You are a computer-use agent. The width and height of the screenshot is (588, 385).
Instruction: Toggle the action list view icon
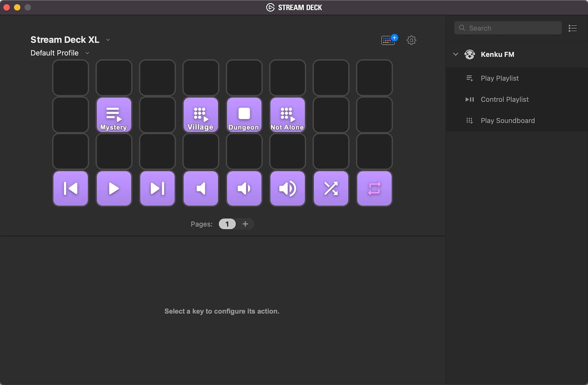coord(572,28)
